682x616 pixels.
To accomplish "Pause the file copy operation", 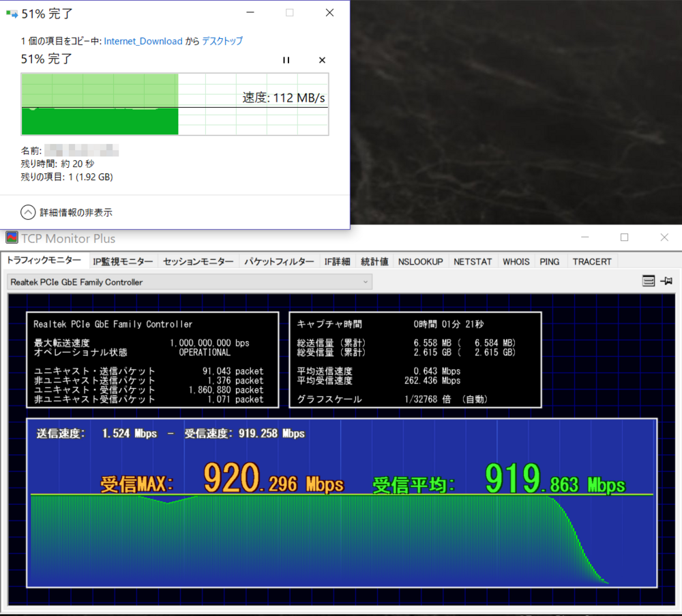I will click(286, 60).
